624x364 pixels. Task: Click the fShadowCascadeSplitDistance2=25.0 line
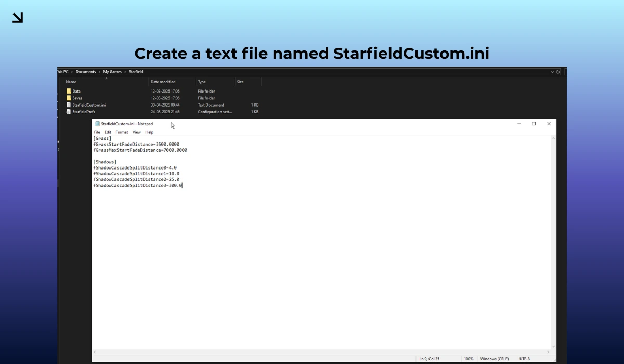coord(136,179)
